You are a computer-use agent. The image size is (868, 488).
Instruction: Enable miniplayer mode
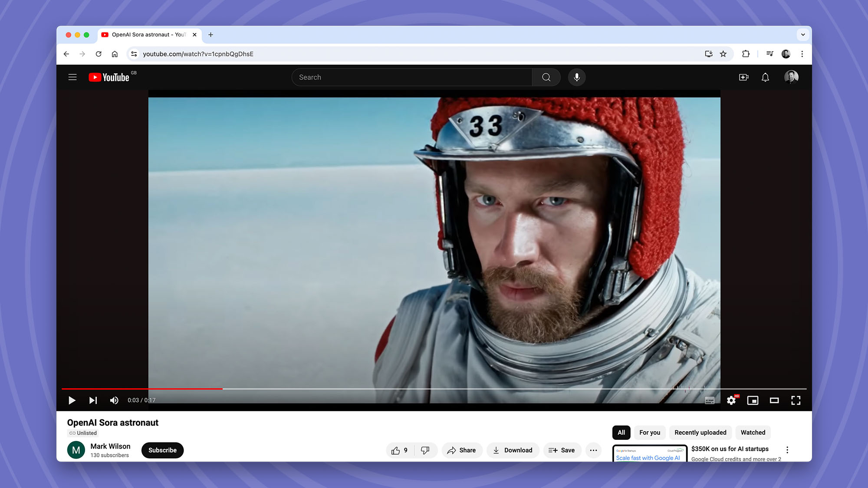click(753, 400)
